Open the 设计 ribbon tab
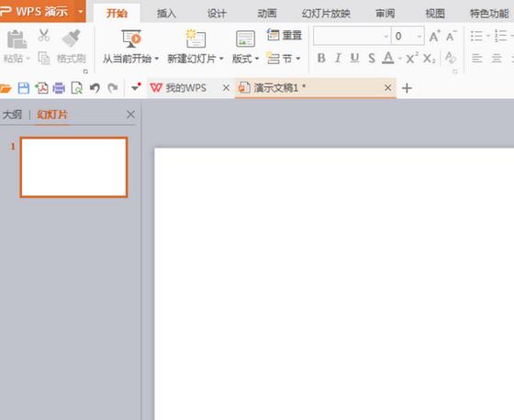 point(217,14)
